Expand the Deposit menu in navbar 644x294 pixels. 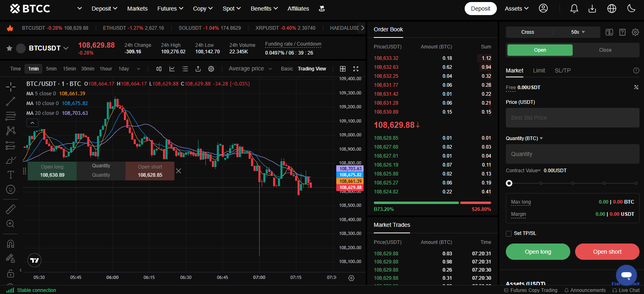tap(104, 9)
